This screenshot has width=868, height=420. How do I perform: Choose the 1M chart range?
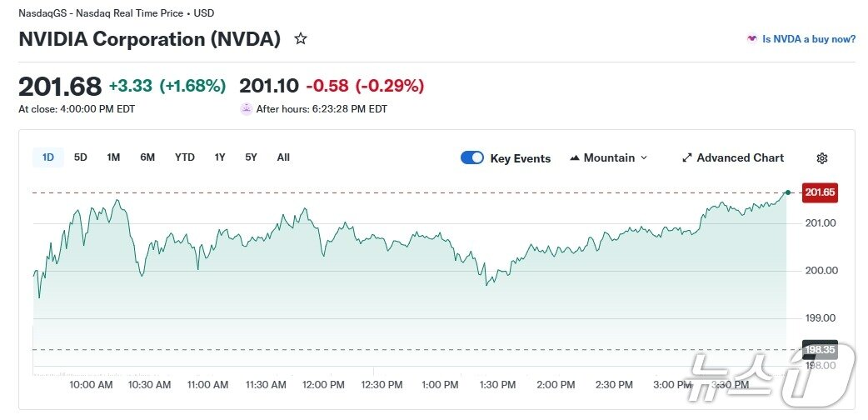point(113,157)
